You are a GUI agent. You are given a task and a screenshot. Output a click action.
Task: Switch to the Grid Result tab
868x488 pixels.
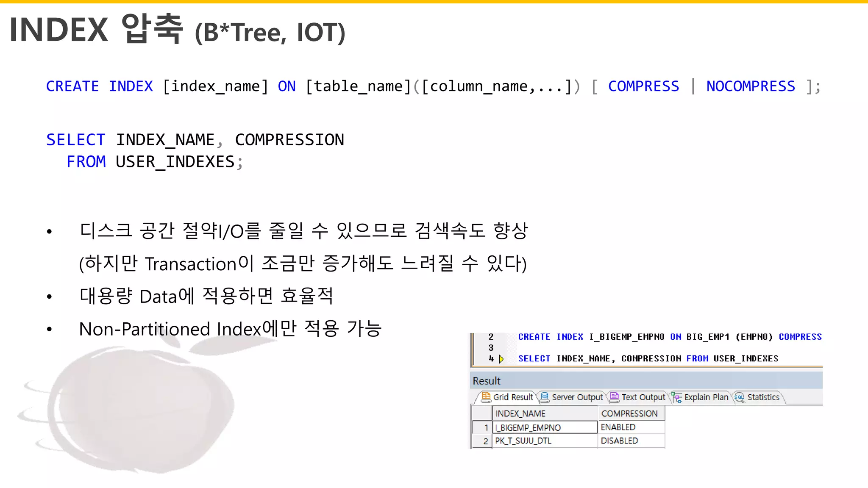(x=507, y=397)
